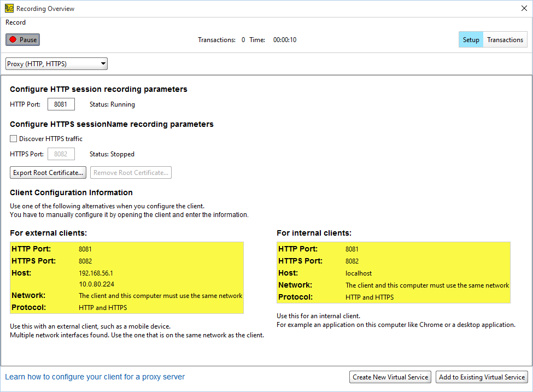This screenshot has width=533, height=392.
Task: Click Export Root Certificate
Action: click(x=48, y=172)
